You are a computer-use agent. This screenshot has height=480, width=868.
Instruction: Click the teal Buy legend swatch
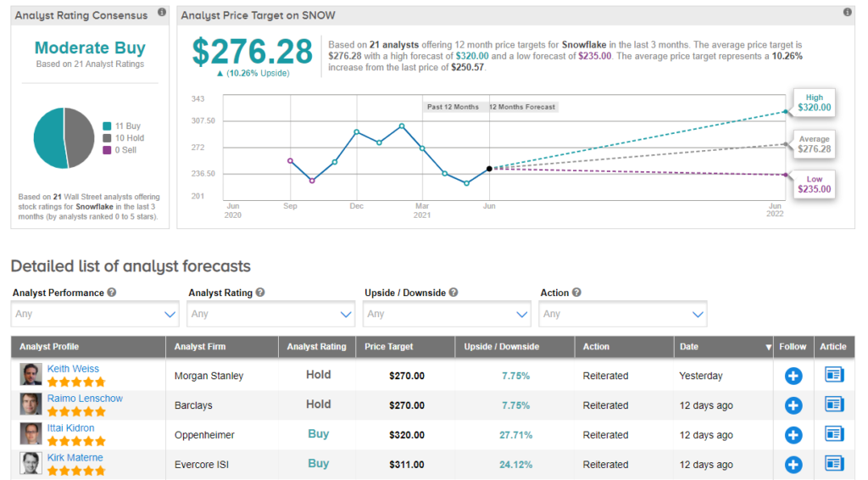pos(106,126)
